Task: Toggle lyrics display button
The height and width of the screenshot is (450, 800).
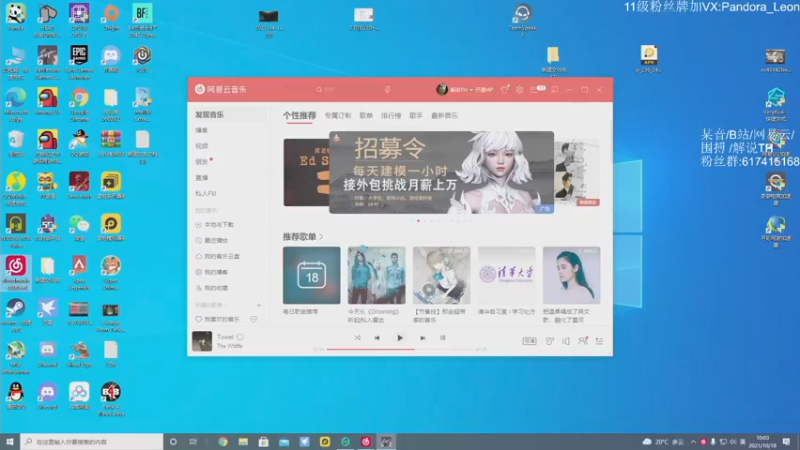Action: click(442, 338)
